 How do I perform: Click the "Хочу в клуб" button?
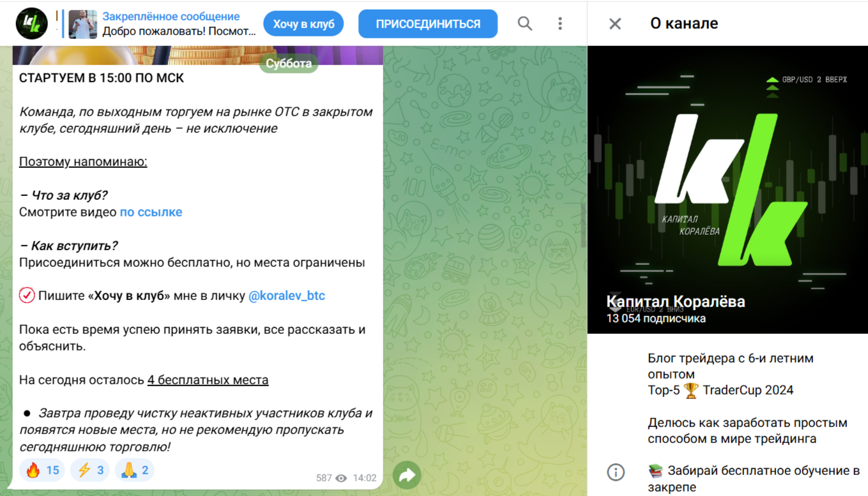coord(304,24)
